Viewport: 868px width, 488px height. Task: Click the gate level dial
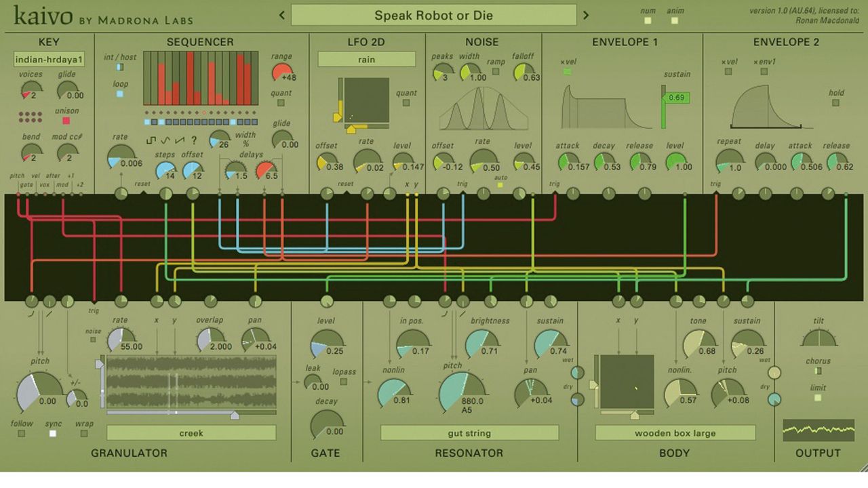(x=327, y=344)
